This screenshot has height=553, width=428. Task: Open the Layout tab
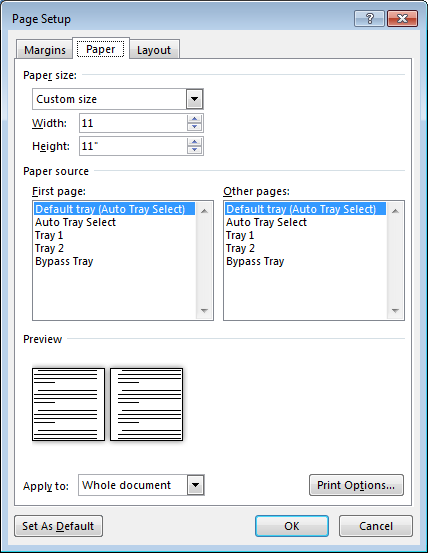click(154, 50)
